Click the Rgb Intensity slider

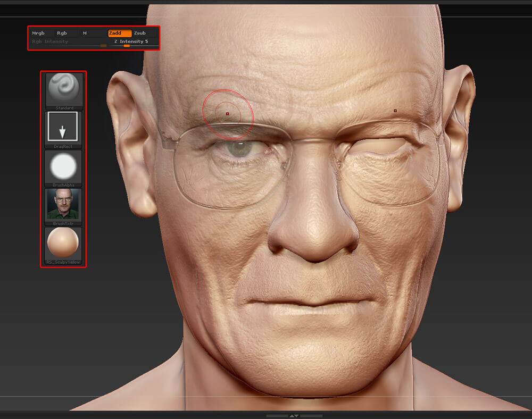(x=69, y=43)
